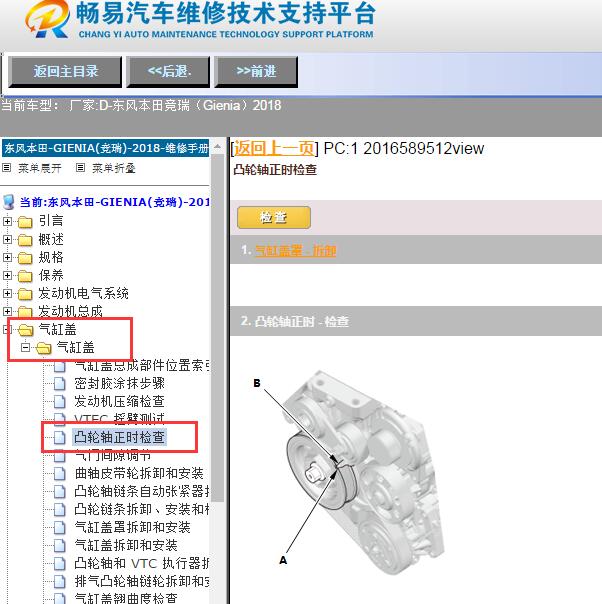Click the top-level 气缸盖 open folder icon
This screenshot has width=602, height=604.
25,330
